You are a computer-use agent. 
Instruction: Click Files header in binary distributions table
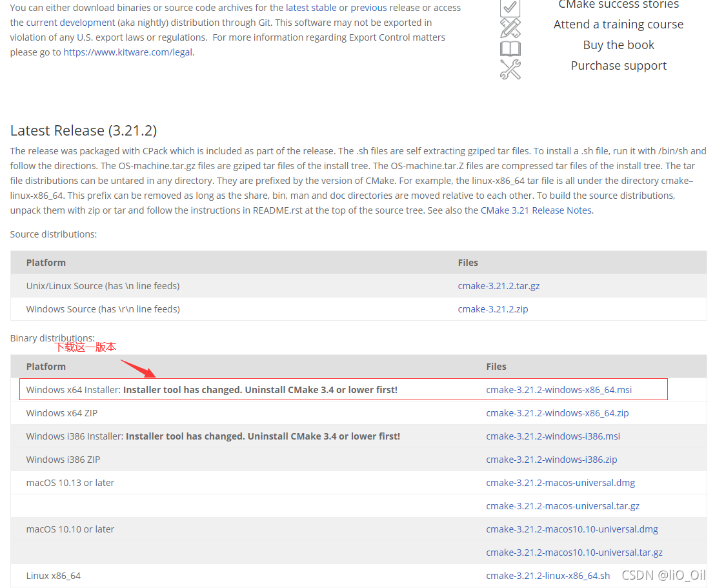point(496,367)
